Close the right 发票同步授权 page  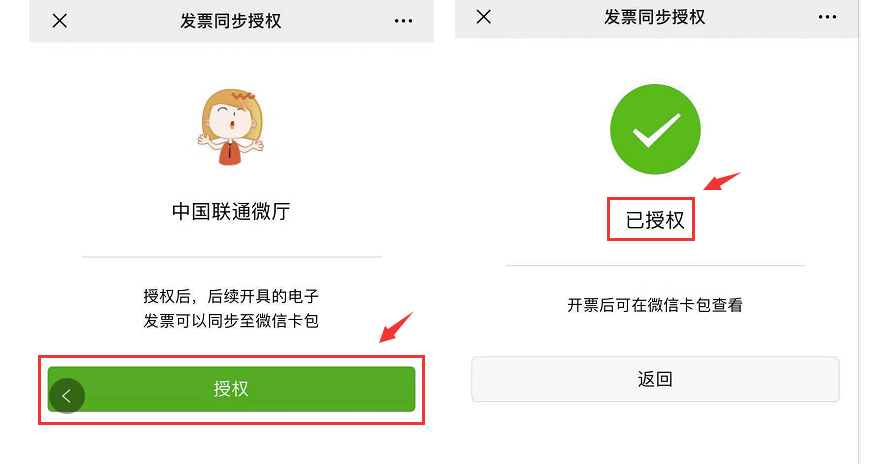(484, 17)
